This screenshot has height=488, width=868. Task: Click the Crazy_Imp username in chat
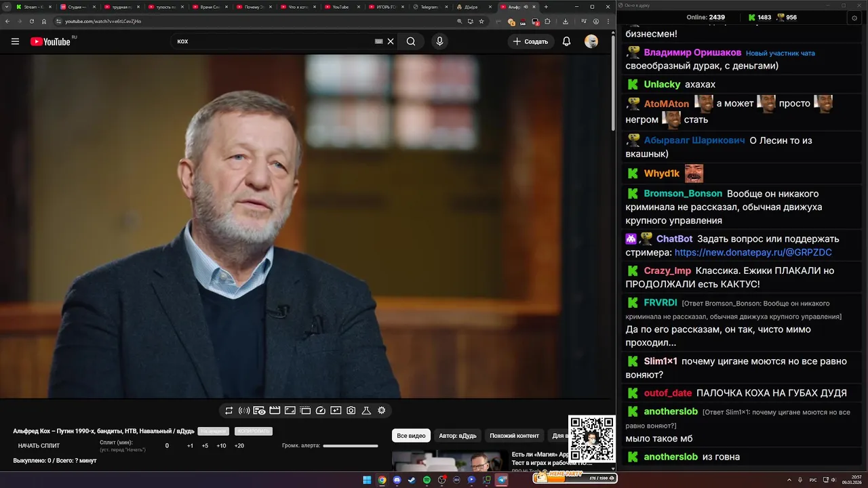(667, 270)
